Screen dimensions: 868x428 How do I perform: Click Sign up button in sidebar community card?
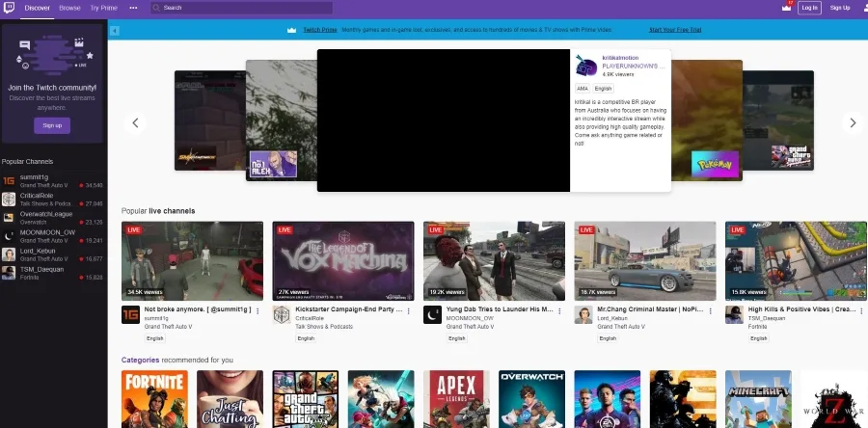pyautogui.click(x=52, y=125)
